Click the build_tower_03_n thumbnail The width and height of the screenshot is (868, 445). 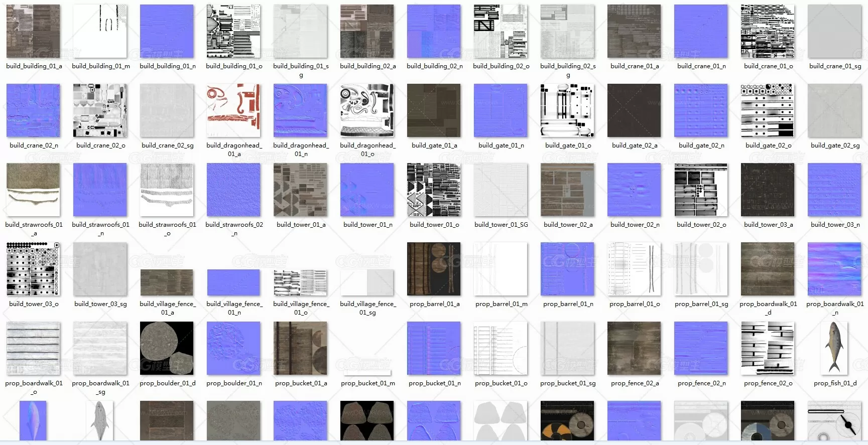coord(834,190)
